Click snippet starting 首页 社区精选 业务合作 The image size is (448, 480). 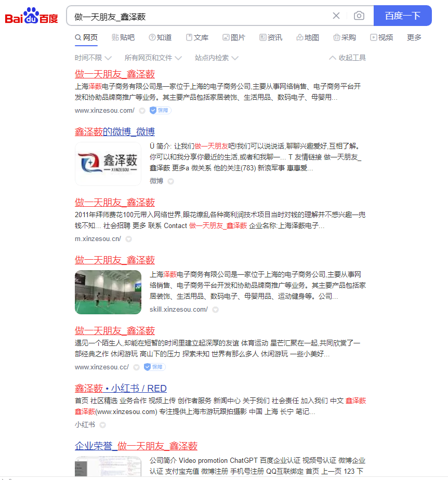(x=220, y=406)
